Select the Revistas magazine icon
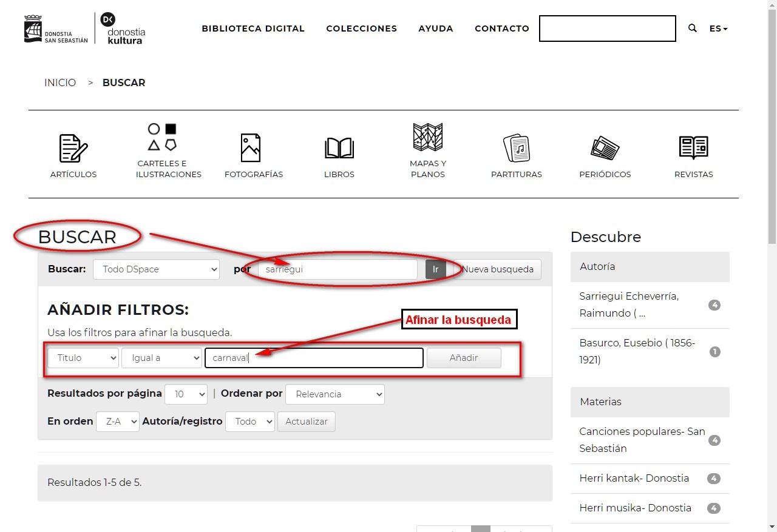 [x=693, y=148]
